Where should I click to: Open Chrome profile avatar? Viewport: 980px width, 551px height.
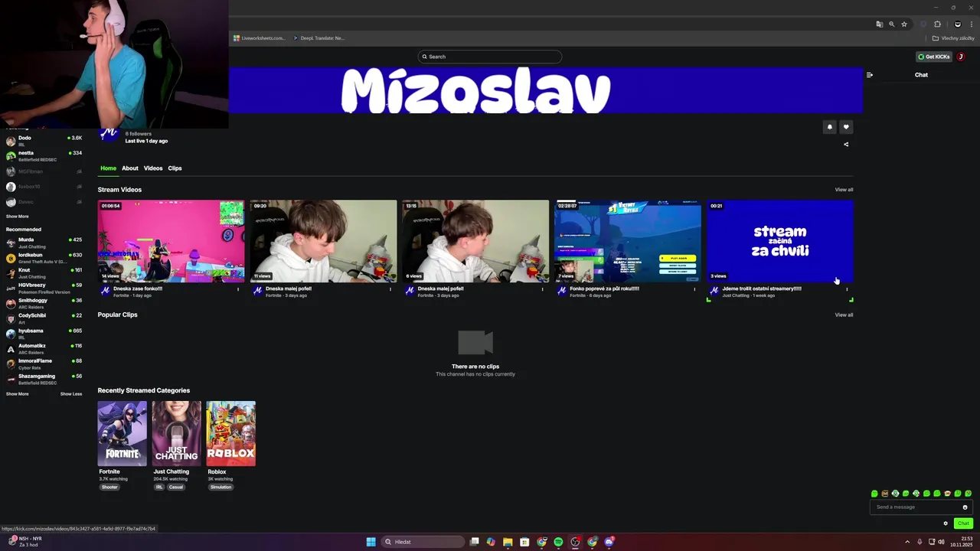[957, 24]
